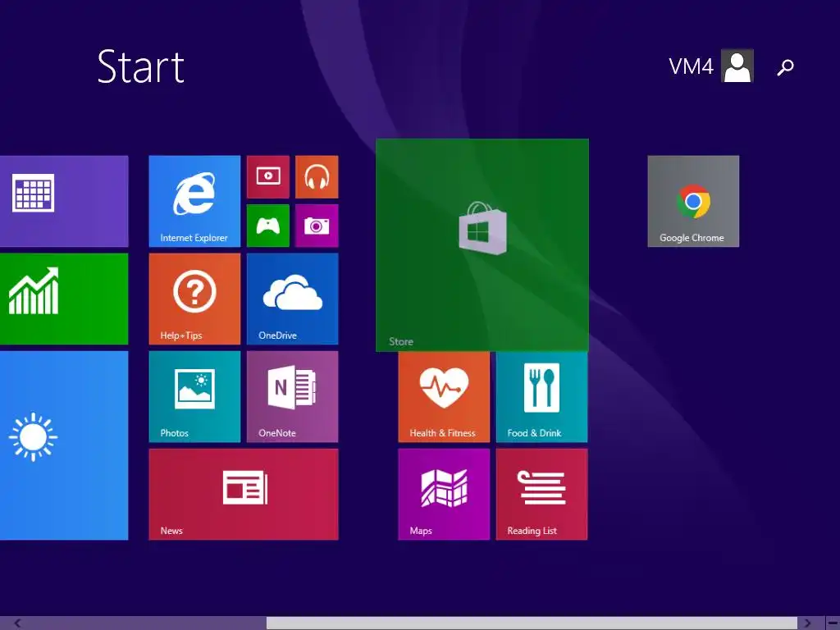Click the scrollbar left arrow

17,623
